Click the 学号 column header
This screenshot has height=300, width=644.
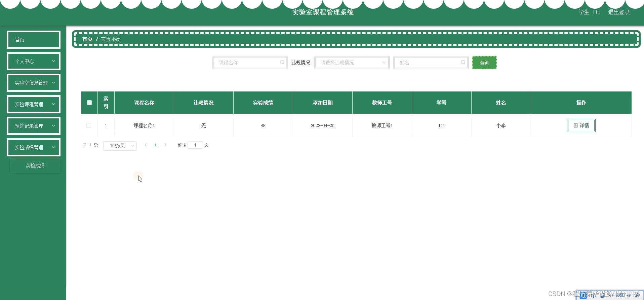pyautogui.click(x=442, y=103)
